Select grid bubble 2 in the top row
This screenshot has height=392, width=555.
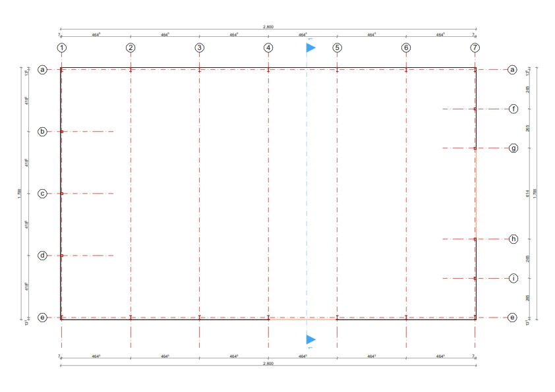click(131, 47)
